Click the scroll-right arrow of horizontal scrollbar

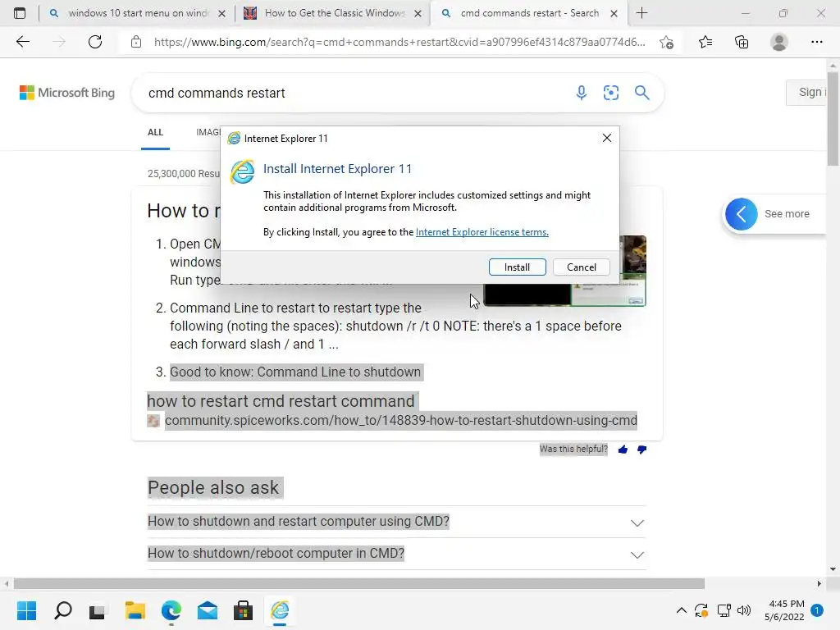pos(819,583)
